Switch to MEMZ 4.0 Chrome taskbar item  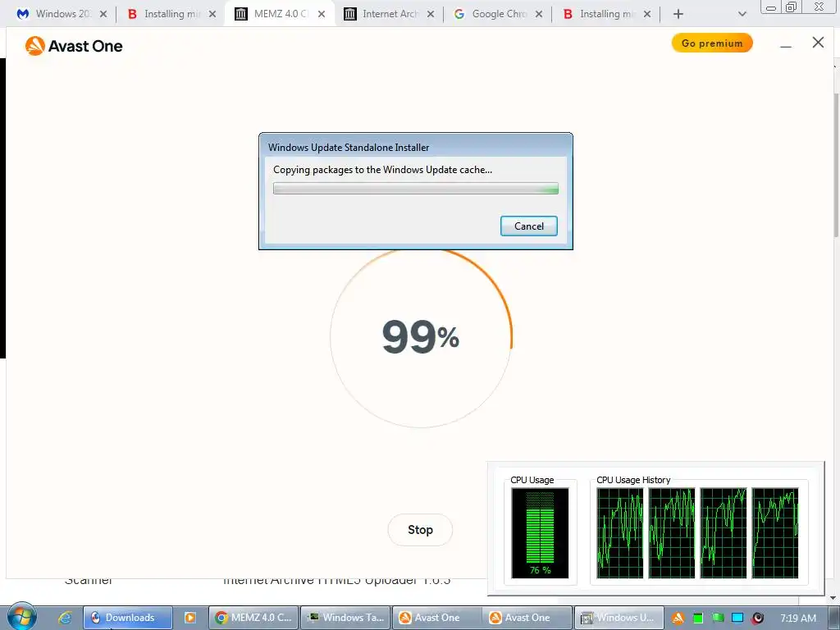[x=253, y=618]
